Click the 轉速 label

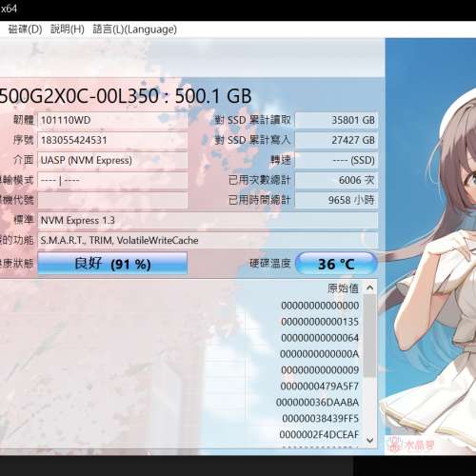click(281, 160)
